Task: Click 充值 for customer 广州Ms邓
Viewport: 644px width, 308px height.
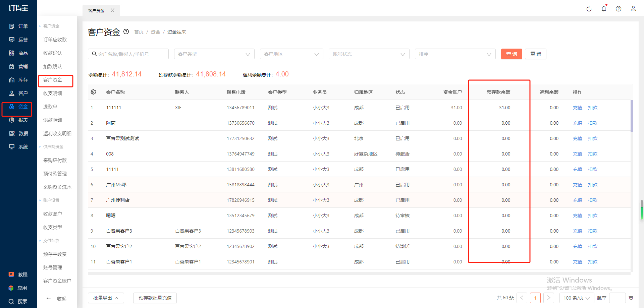Action: tap(578, 185)
